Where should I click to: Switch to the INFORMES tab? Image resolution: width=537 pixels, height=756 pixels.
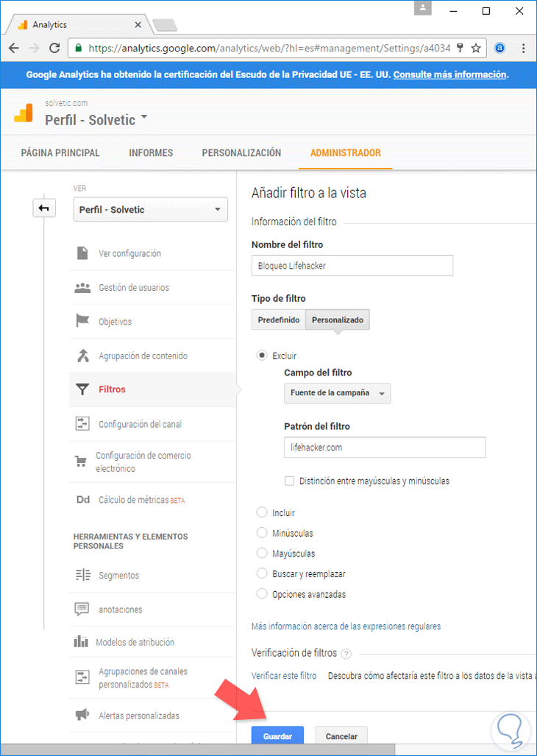[151, 153]
